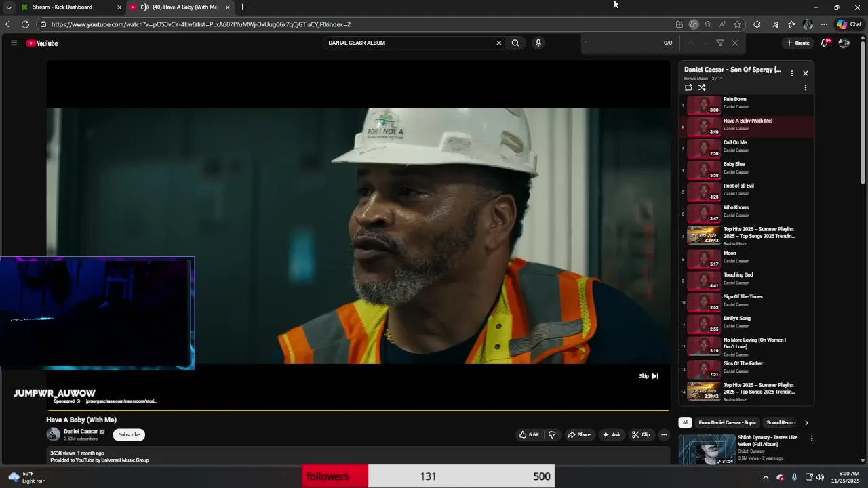Subscribe to Daniel Caesar channel
This screenshot has width=868, height=488.
tap(129, 434)
